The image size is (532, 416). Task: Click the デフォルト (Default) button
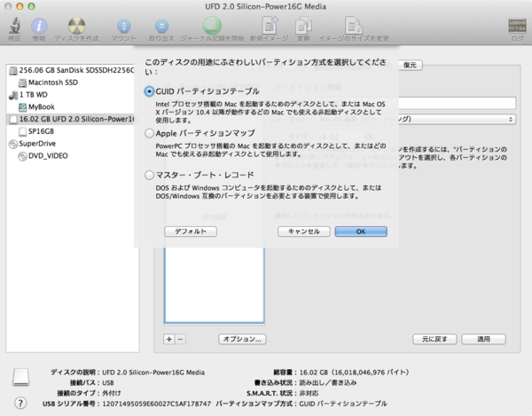[x=191, y=232]
